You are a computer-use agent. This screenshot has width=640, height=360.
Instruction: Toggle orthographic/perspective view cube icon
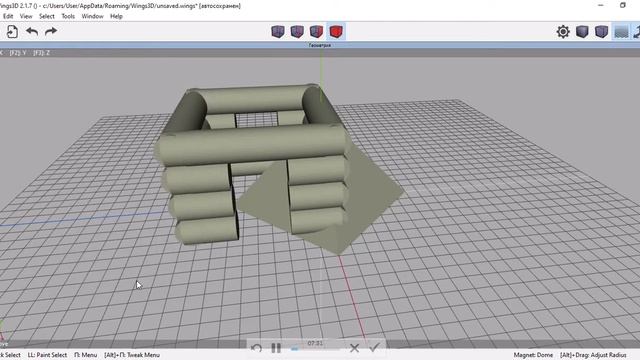click(x=601, y=31)
